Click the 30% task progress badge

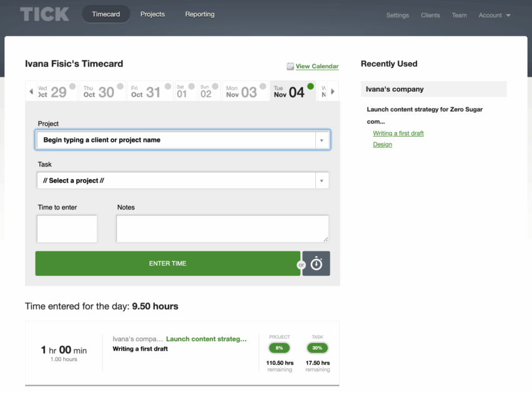click(317, 347)
